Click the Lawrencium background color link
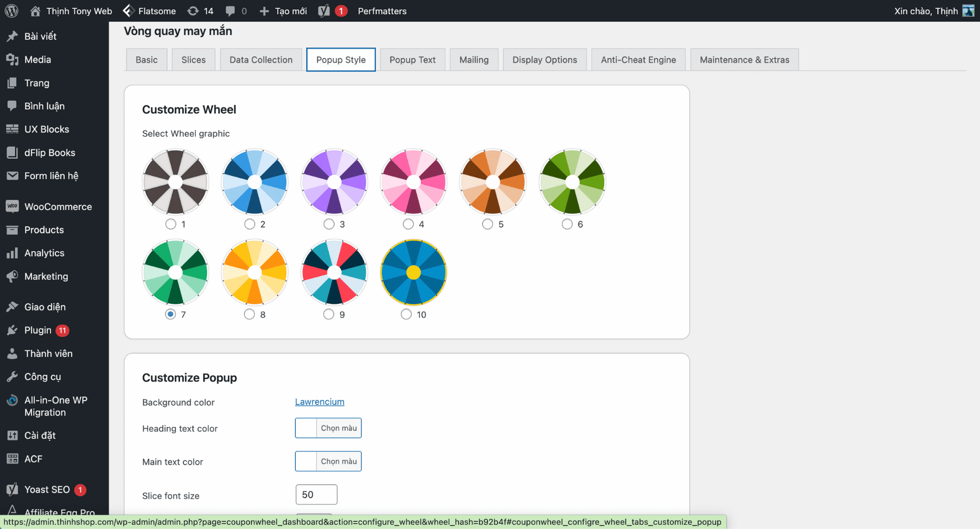 click(319, 402)
